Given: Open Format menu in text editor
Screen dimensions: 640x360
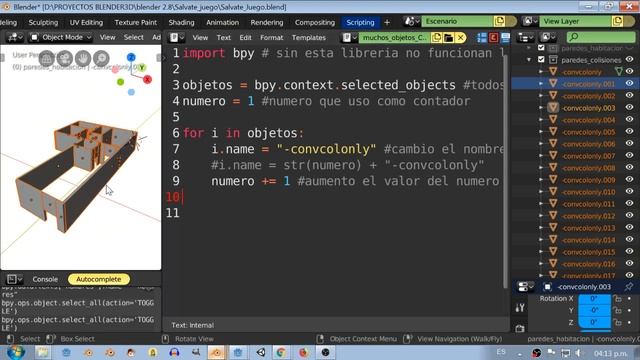Looking at the screenshot, I should point(271,38).
